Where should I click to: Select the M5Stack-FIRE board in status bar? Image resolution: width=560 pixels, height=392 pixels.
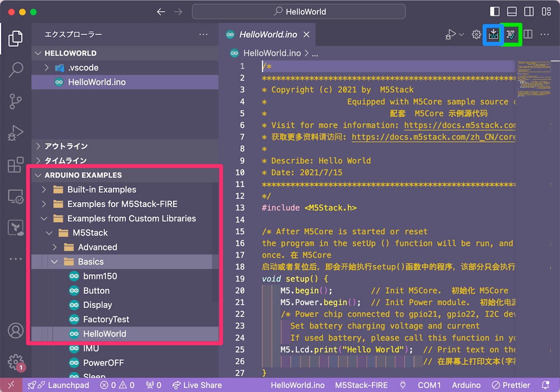click(x=361, y=385)
